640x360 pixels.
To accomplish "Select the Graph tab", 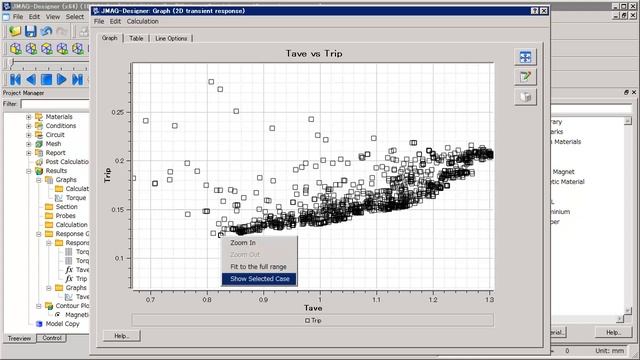I will click(x=109, y=38).
